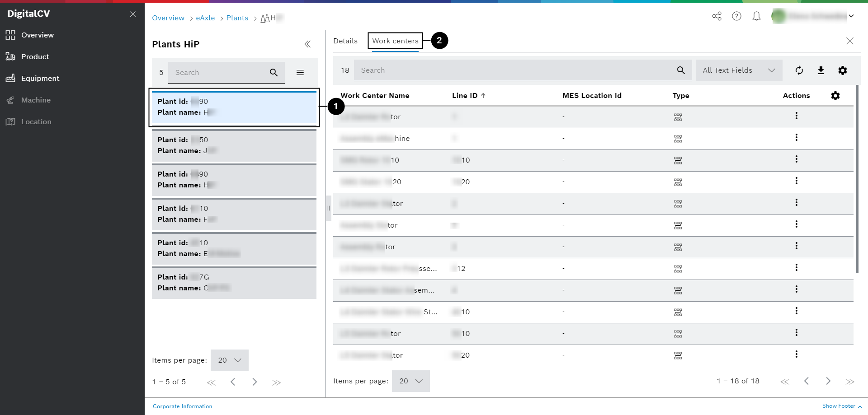868x415 pixels.
Task: Switch to the Details tab
Action: pos(345,41)
